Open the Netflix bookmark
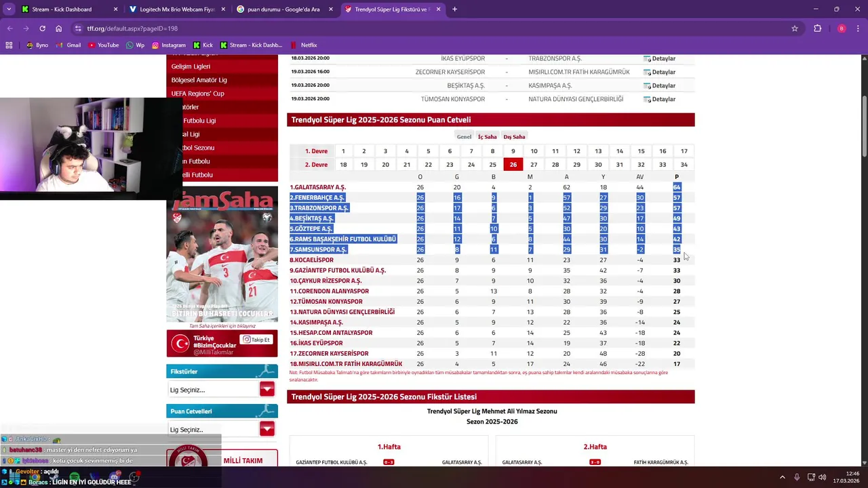The height and width of the screenshot is (488, 868). coord(303,45)
